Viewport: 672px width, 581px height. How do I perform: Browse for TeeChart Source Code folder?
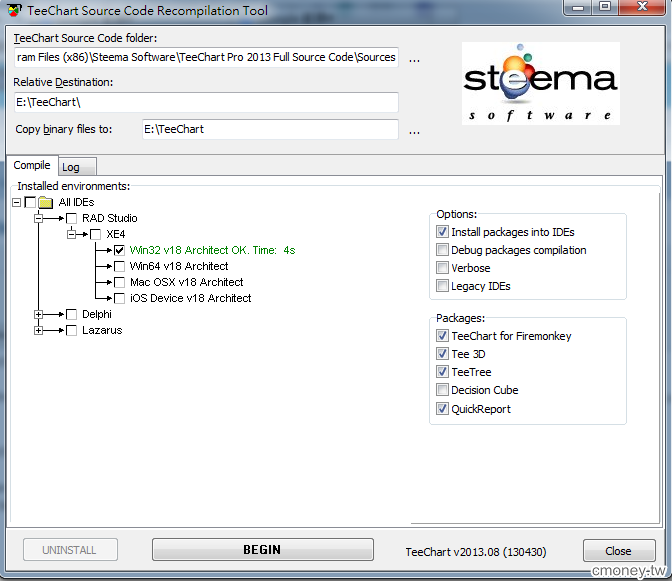click(414, 59)
